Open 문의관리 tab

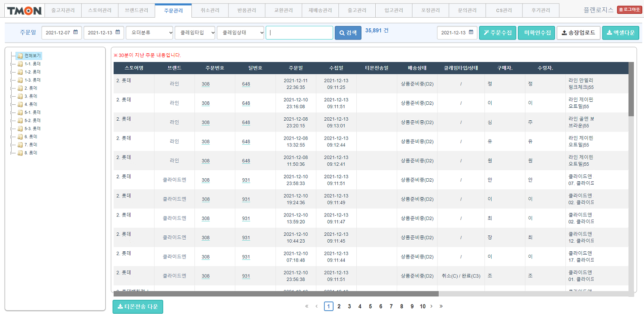tap(467, 10)
